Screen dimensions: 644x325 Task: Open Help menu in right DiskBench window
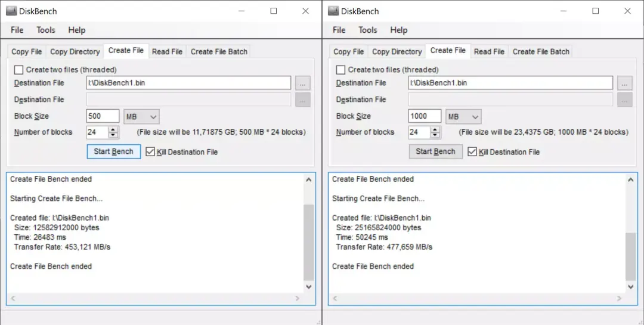tap(399, 30)
